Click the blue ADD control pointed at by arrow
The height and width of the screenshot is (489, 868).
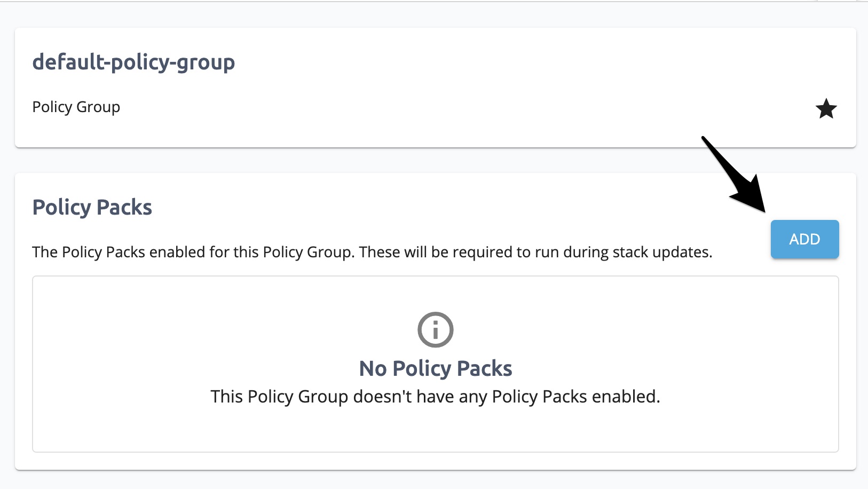[804, 239]
